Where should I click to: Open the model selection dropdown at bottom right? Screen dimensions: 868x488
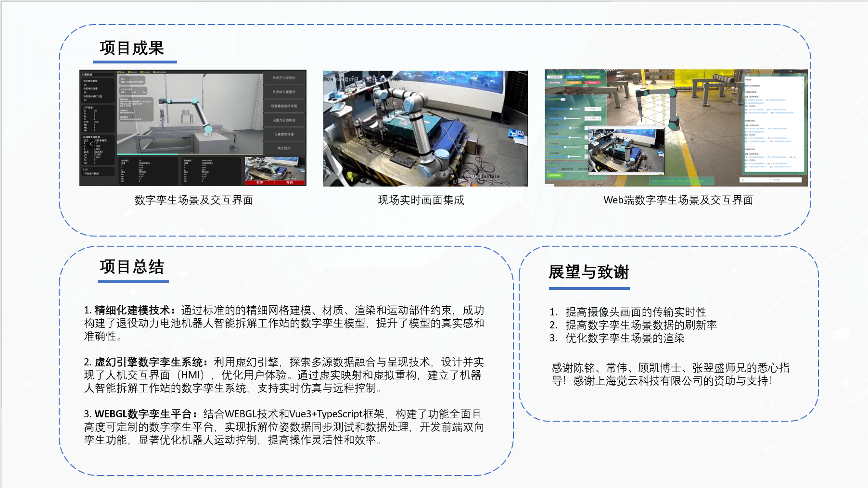786,180
